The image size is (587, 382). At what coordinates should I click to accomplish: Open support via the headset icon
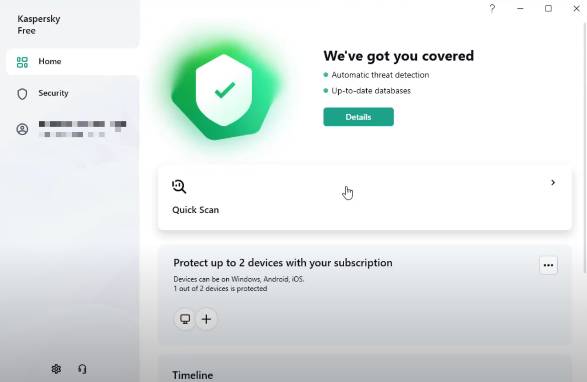[x=82, y=369]
